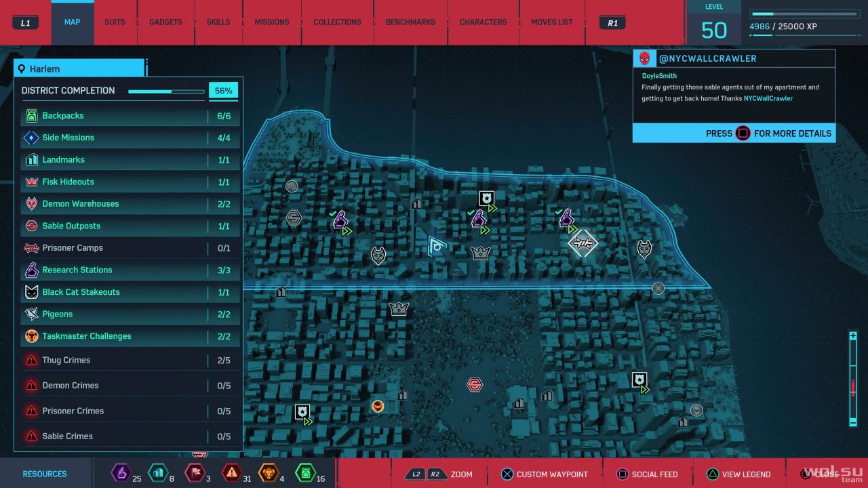Click the DoyleSmith username
Image resolution: width=868 pixels, height=488 pixels.
click(x=659, y=76)
